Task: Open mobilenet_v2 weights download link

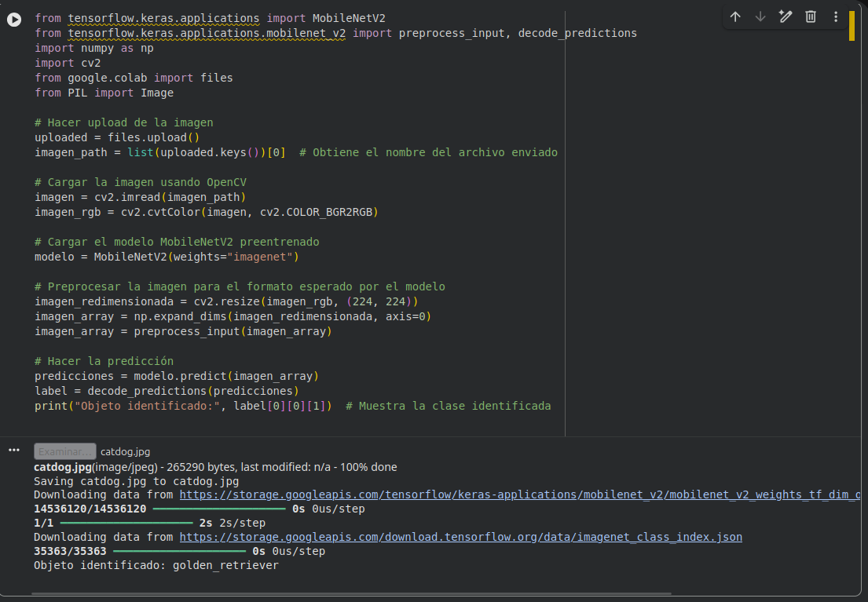Action: pos(520,494)
